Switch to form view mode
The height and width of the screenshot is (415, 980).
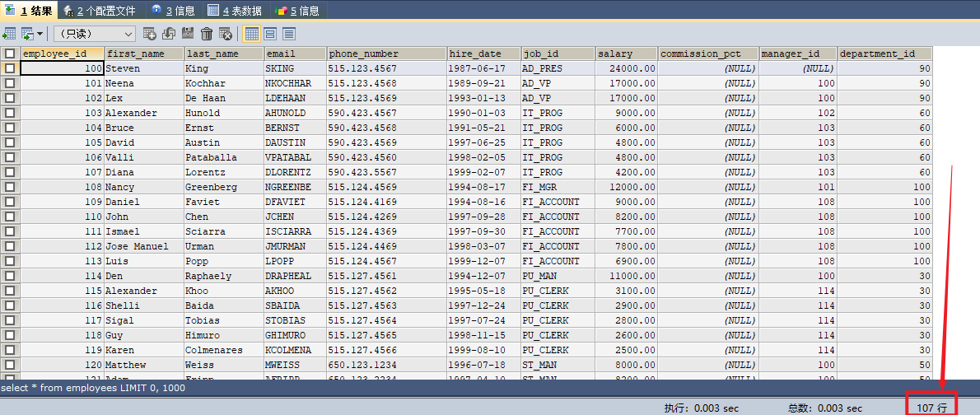click(270, 34)
